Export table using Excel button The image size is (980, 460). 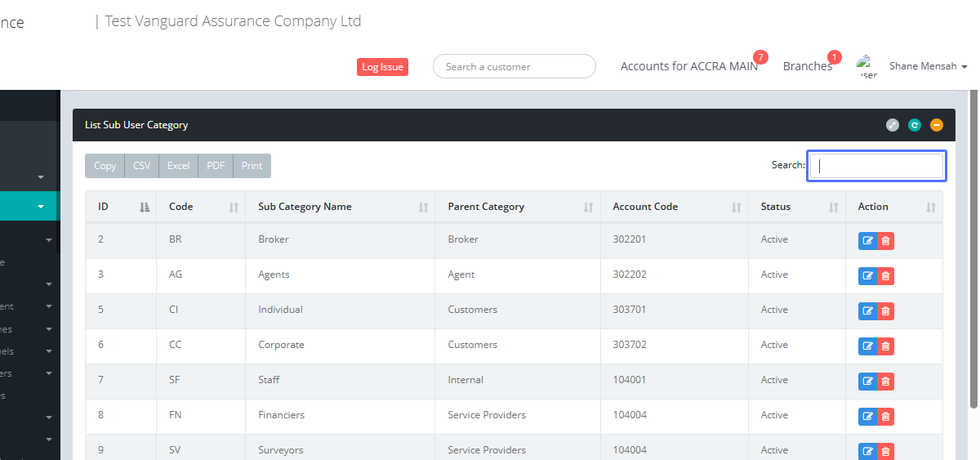178,166
